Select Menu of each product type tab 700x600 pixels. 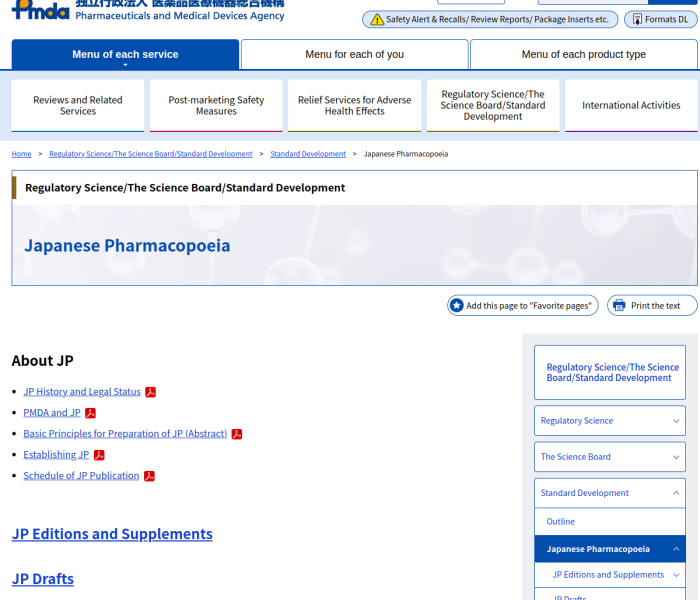coord(583,55)
